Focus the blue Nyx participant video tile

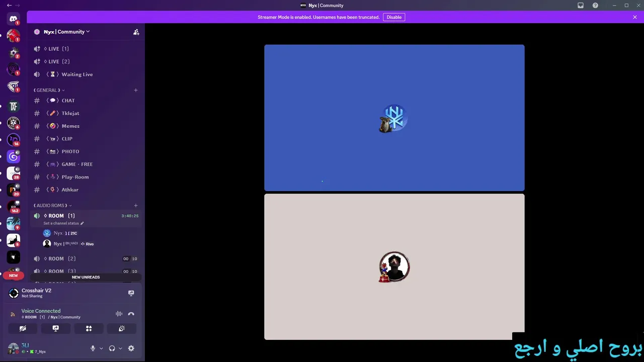(x=394, y=118)
